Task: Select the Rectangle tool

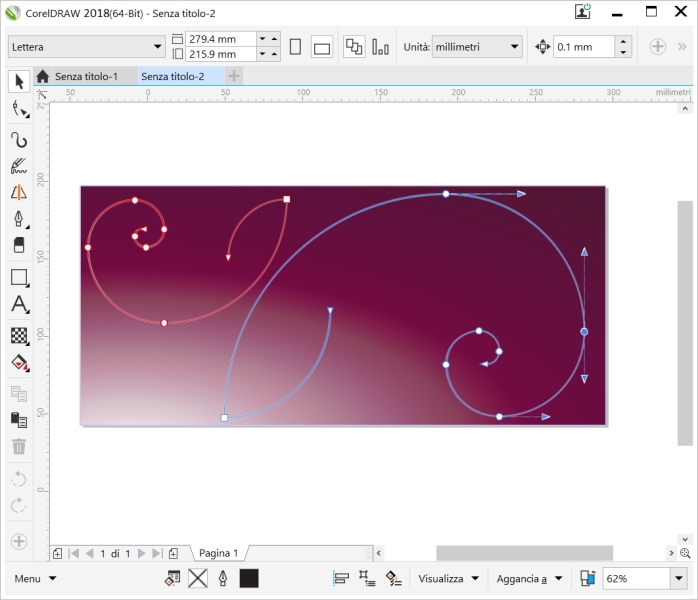Action: pyautogui.click(x=18, y=278)
